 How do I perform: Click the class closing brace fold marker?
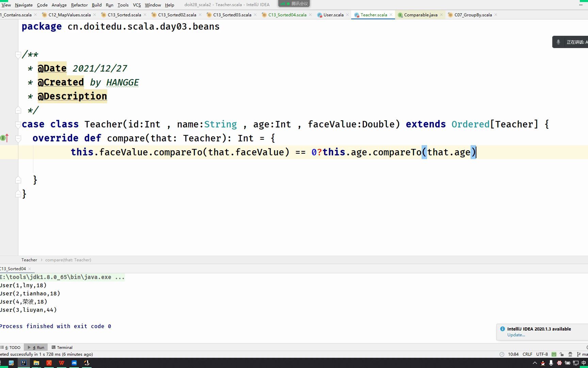click(x=18, y=194)
